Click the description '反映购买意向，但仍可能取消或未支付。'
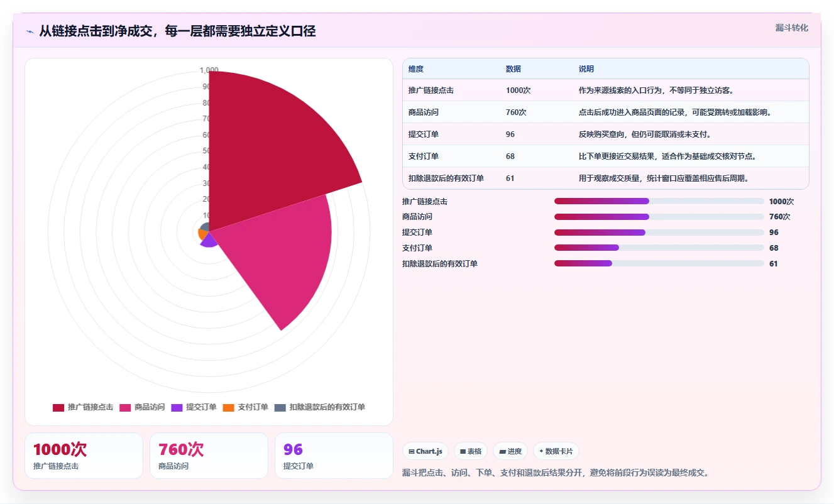Viewport: 834px width, 504px height. click(645, 134)
